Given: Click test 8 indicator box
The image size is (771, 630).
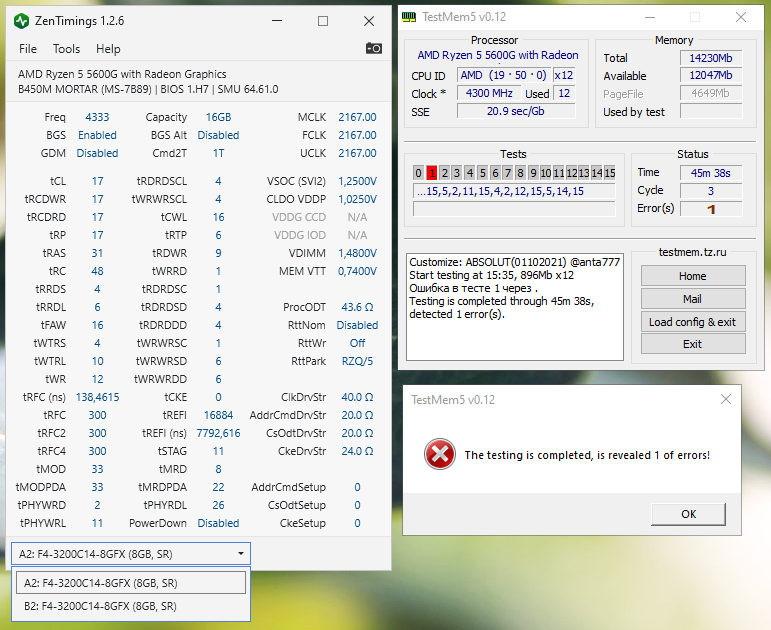Looking at the screenshot, I should tap(520, 173).
